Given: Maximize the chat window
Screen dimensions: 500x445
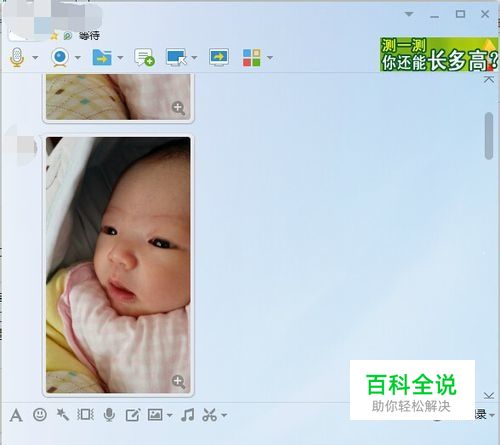Looking at the screenshot, I should point(460,14).
